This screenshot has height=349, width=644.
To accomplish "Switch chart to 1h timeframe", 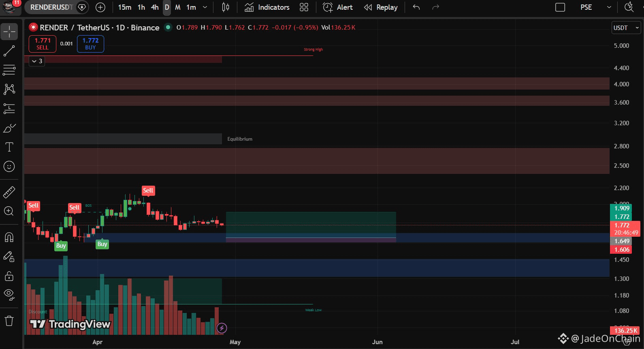I will click(141, 7).
